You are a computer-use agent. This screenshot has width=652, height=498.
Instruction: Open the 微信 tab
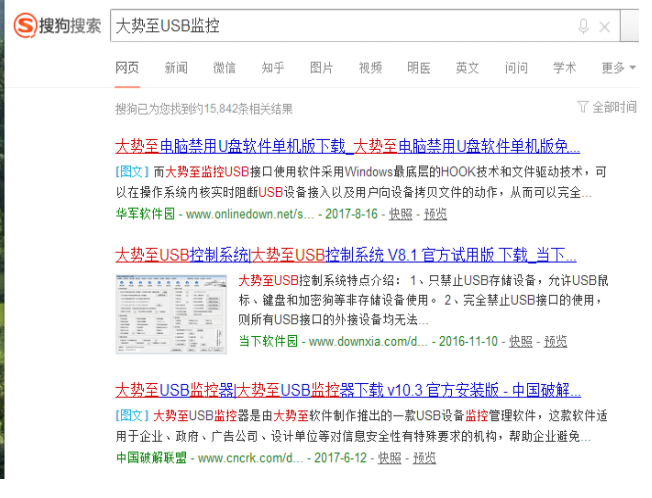(225, 68)
